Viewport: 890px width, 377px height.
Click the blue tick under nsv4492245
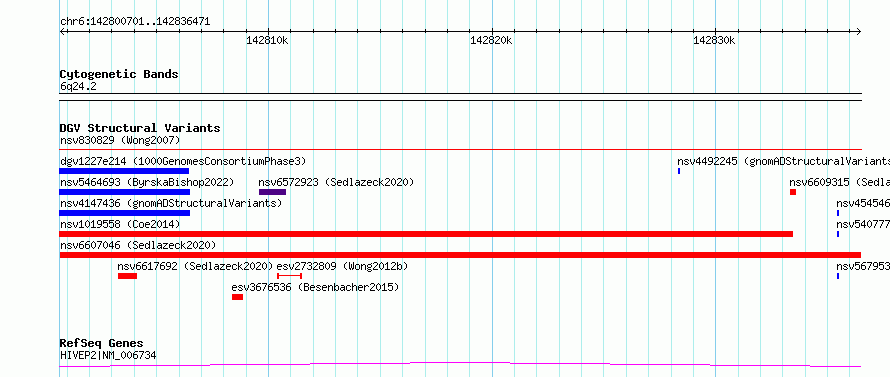679,171
